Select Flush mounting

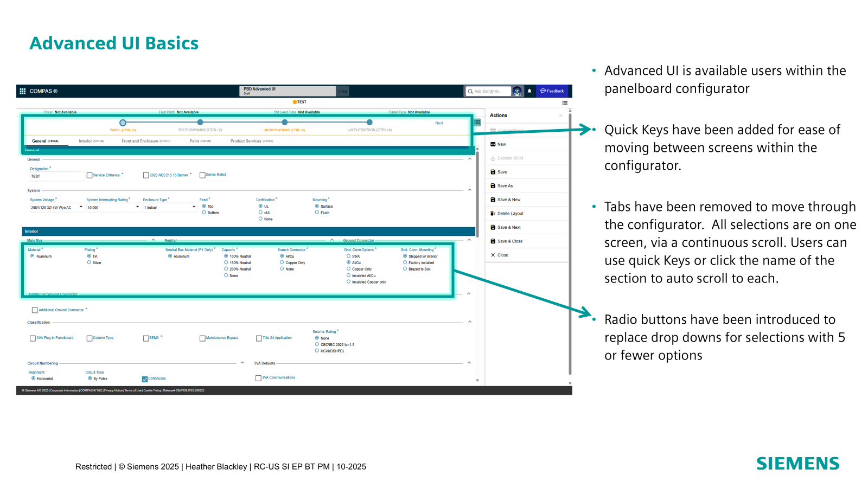317,213
